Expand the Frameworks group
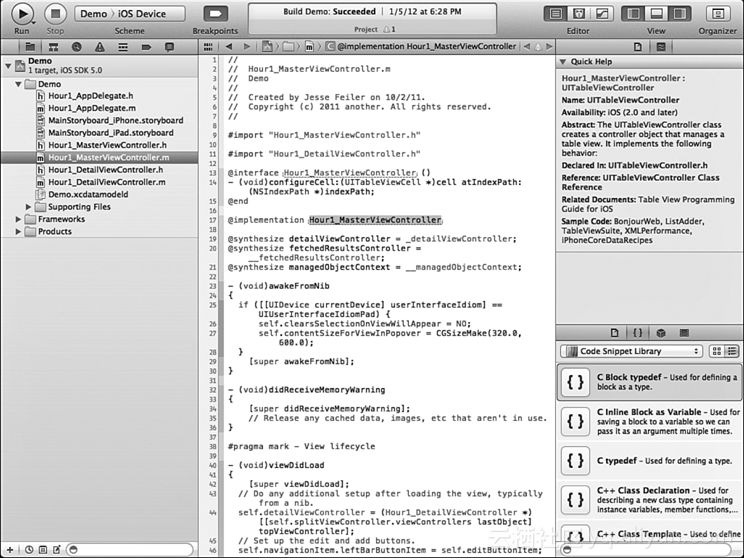The image size is (744, 560). click(x=18, y=219)
